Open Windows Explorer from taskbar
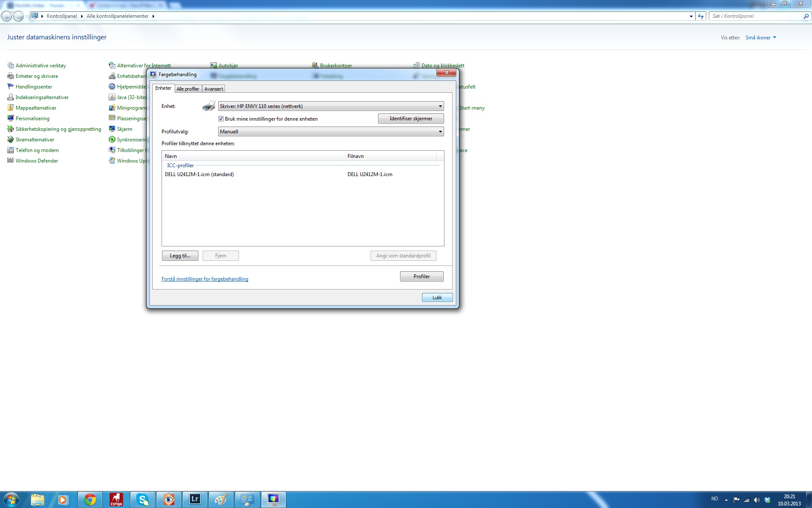Viewport: 812px width, 508px height. [x=37, y=500]
